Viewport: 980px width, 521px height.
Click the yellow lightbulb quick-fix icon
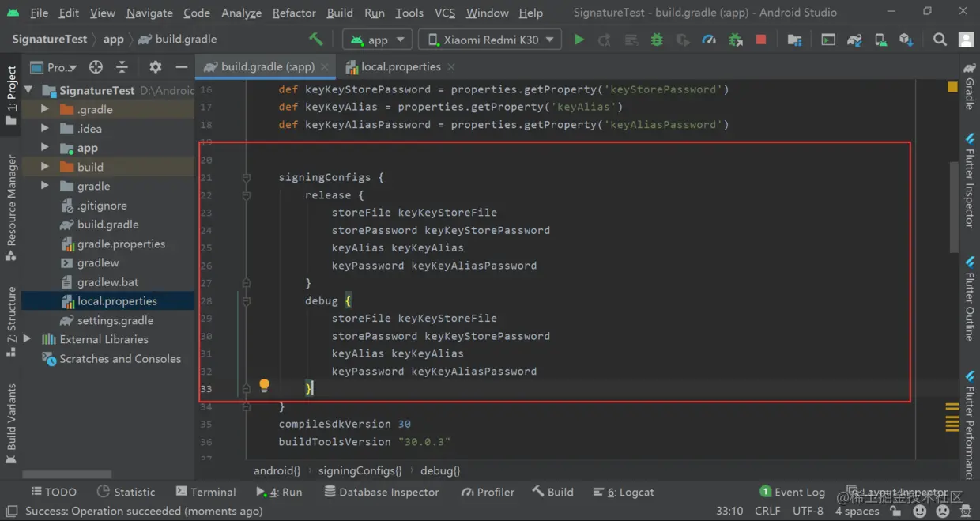264,386
